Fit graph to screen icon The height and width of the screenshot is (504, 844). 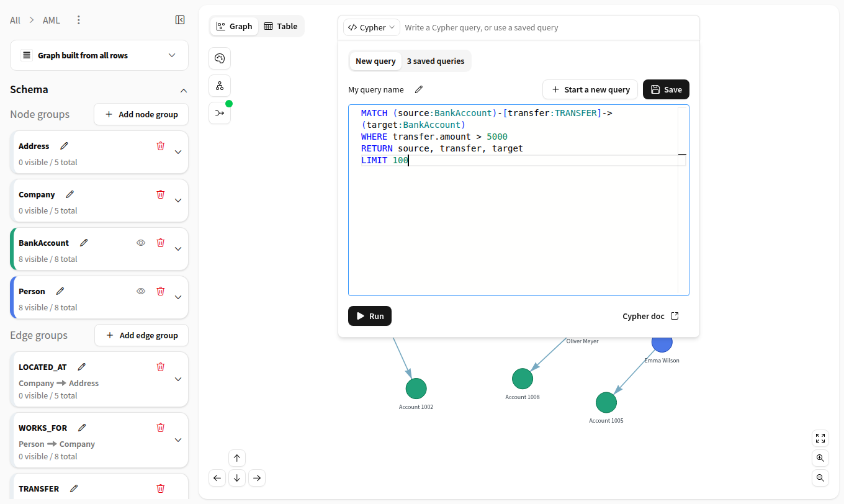point(820,438)
